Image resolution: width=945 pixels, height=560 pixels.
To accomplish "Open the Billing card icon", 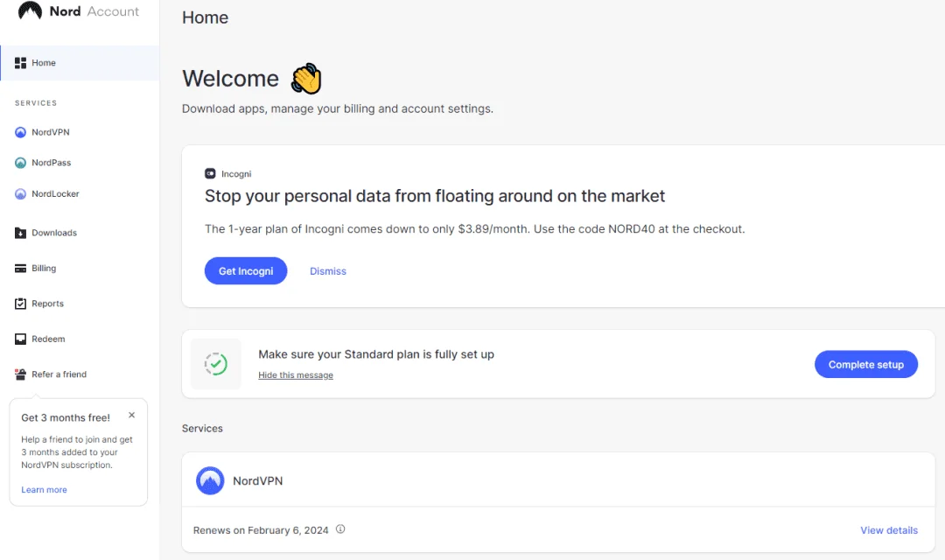I will click(x=20, y=269).
